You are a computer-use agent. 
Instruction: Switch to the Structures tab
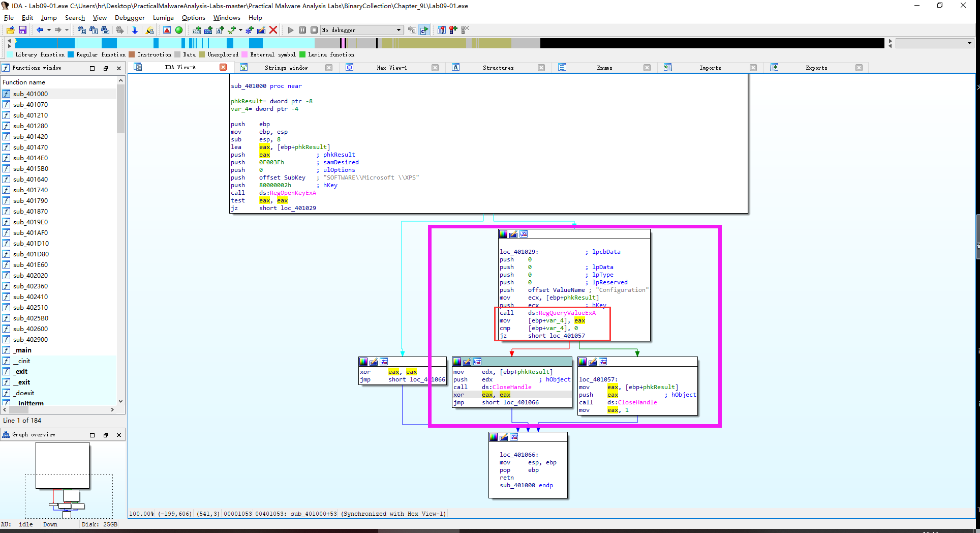(x=498, y=68)
